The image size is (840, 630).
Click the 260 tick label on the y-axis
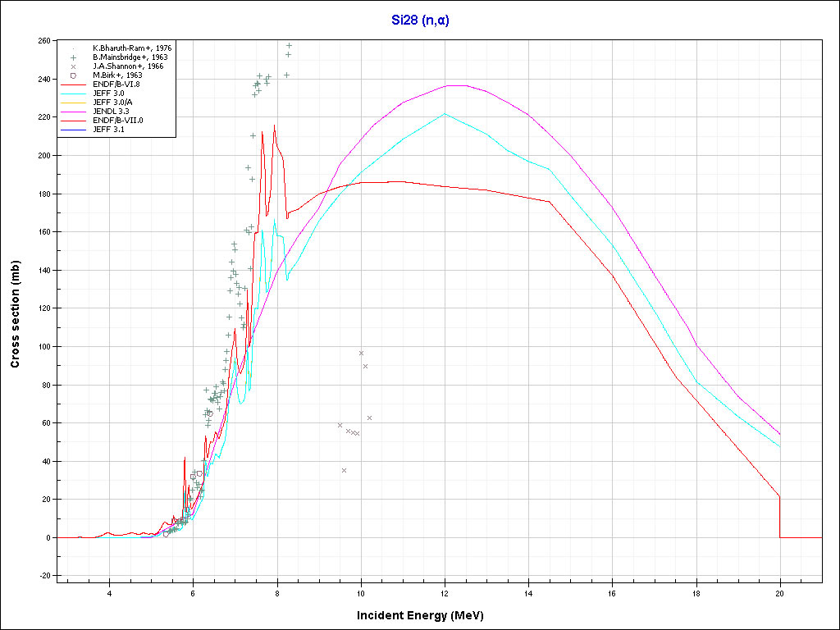[43, 40]
